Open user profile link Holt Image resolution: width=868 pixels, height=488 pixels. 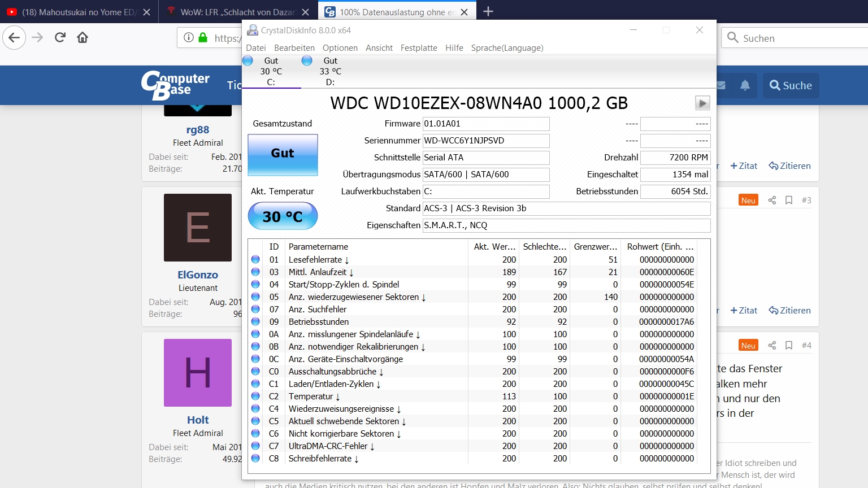(x=198, y=420)
